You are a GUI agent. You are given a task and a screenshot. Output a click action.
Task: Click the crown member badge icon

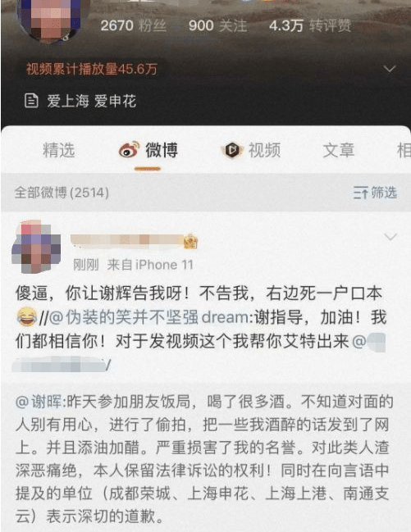pyautogui.click(x=191, y=241)
